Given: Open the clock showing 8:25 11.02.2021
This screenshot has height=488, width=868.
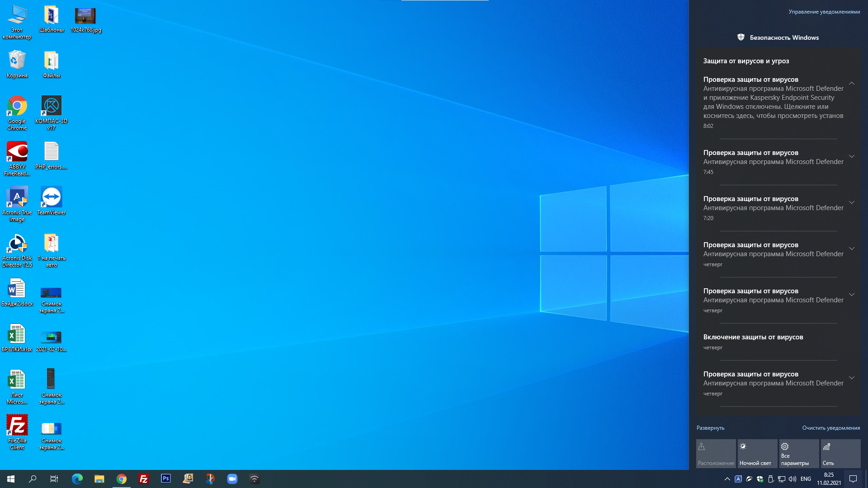Looking at the screenshot, I should pos(829,479).
